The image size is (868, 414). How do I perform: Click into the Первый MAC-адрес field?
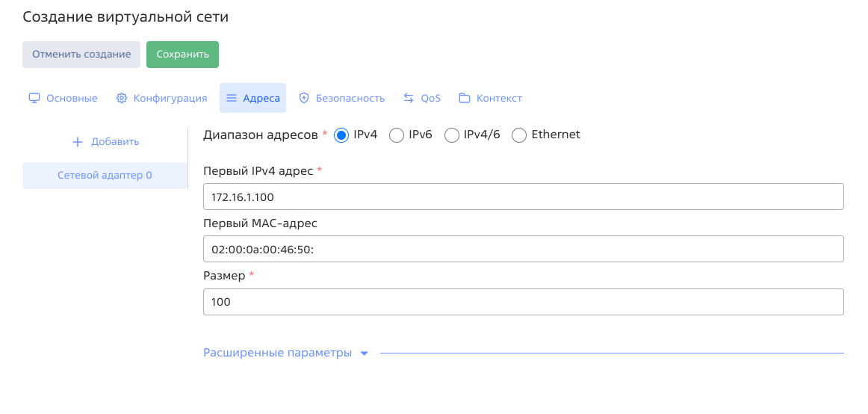(523, 249)
